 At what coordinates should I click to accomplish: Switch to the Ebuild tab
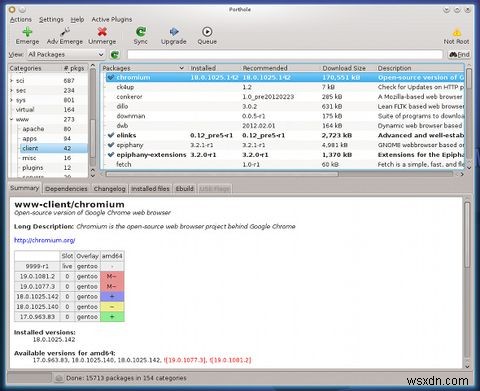click(x=185, y=189)
